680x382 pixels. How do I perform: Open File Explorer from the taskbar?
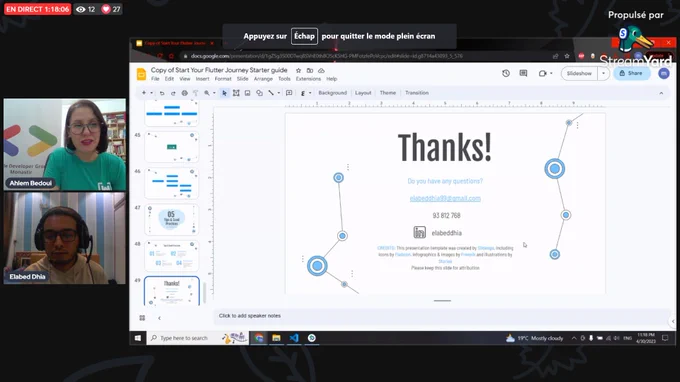(x=276, y=338)
